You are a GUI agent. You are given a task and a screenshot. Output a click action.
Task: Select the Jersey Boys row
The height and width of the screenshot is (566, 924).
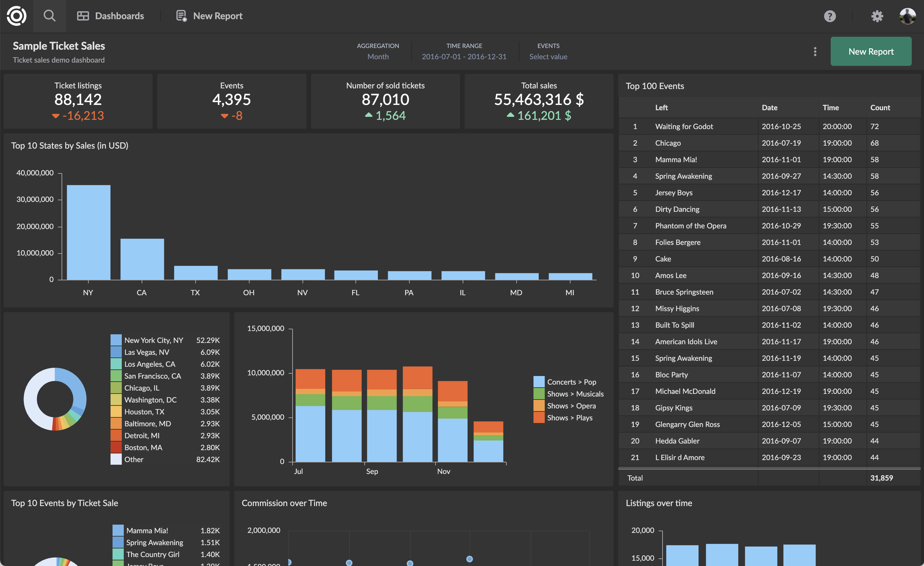pyautogui.click(x=769, y=193)
